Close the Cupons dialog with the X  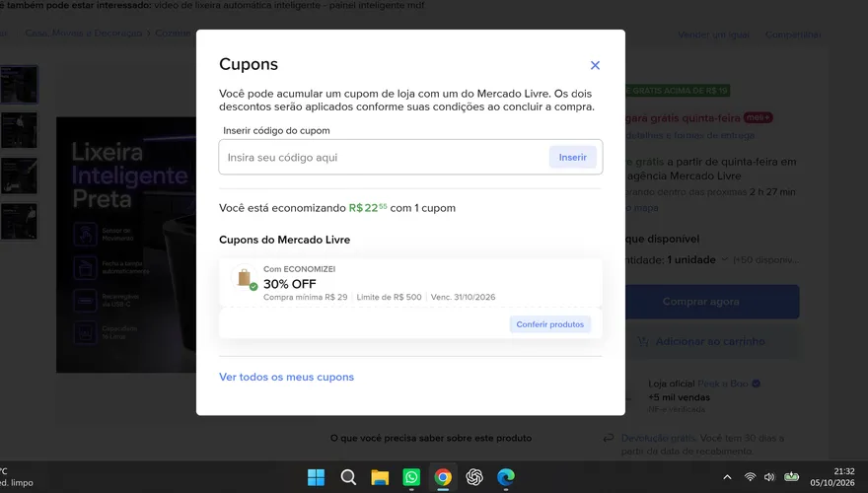pos(595,65)
